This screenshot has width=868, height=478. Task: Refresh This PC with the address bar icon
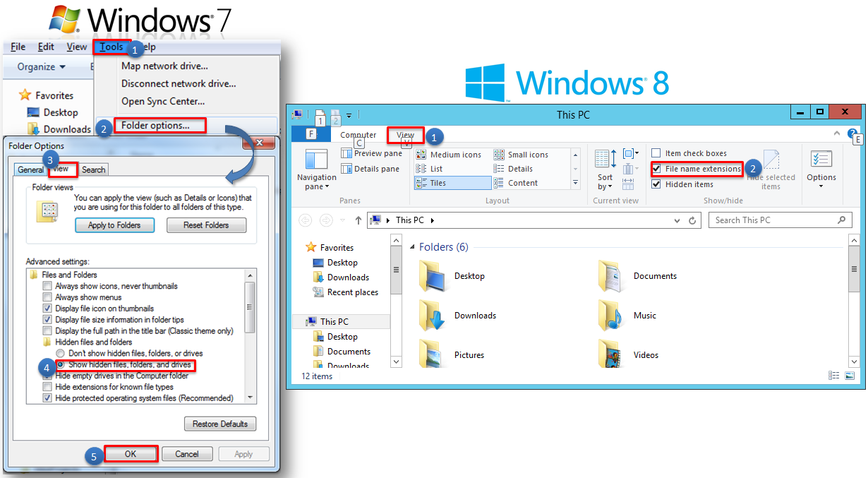click(x=692, y=220)
